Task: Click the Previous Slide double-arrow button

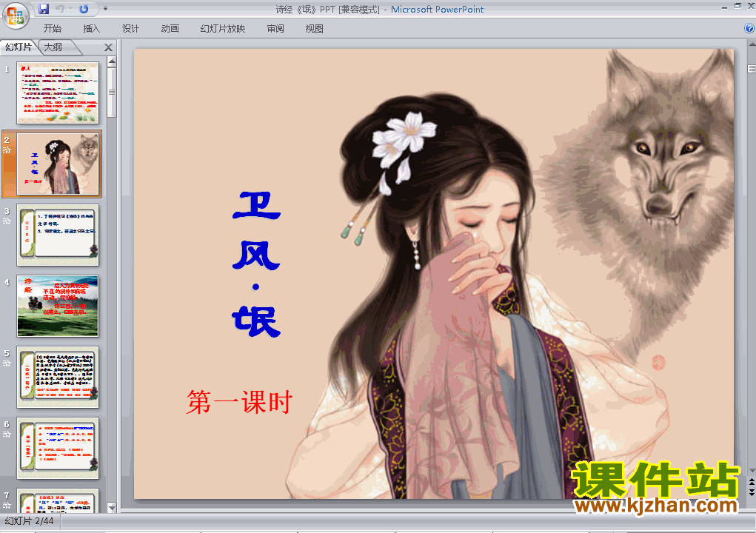Action: coord(752,481)
